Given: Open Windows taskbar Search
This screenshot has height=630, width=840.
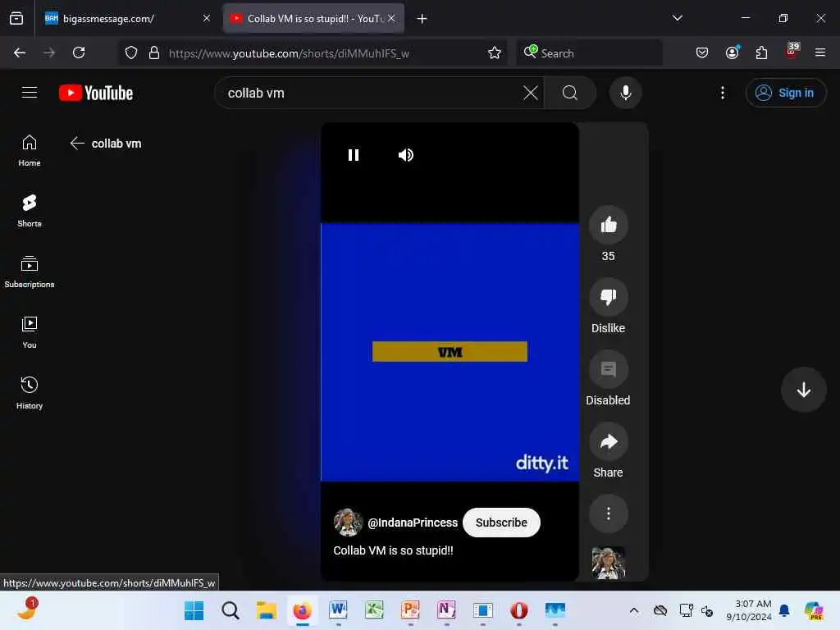Looking at the screenshot, I should 231,610.
